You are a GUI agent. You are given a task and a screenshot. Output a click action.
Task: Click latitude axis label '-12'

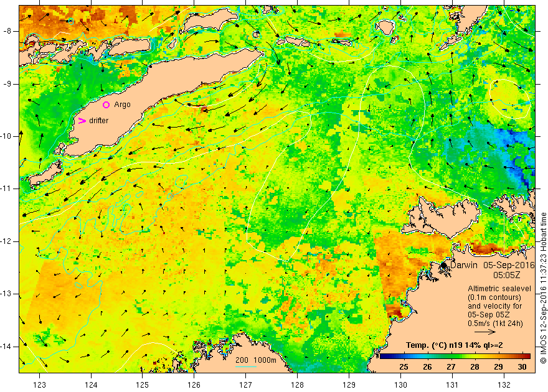6,241
